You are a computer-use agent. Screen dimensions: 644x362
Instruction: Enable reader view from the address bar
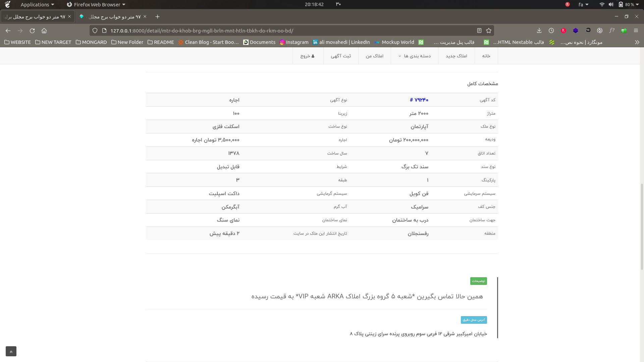pos(479,31)
